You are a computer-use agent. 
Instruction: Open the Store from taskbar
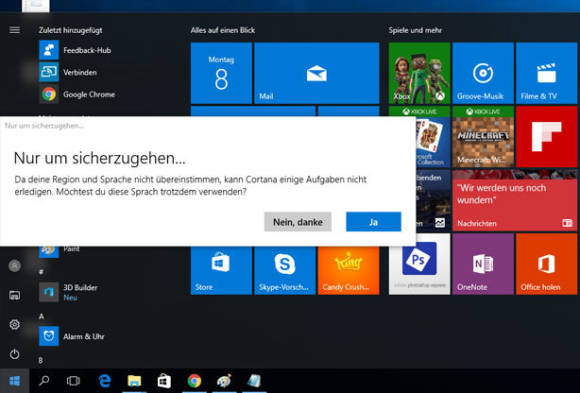[164, 380]
